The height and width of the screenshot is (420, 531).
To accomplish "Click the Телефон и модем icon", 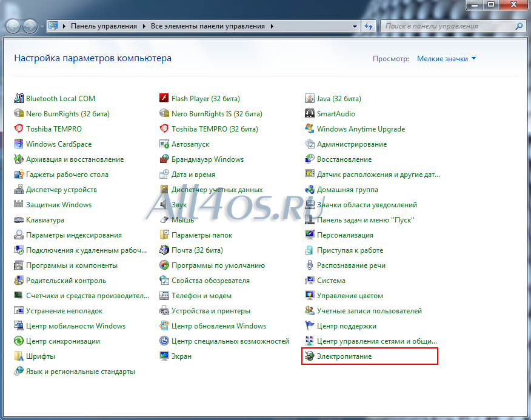I will click(x=164, y=296).
